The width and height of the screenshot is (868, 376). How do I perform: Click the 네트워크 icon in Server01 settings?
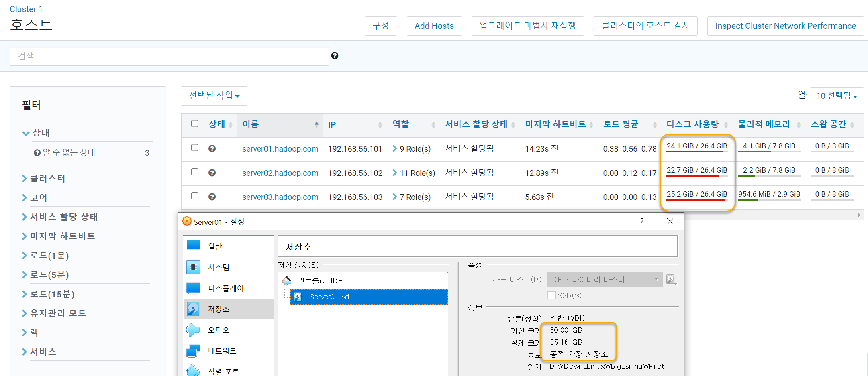tap(193, 350)
